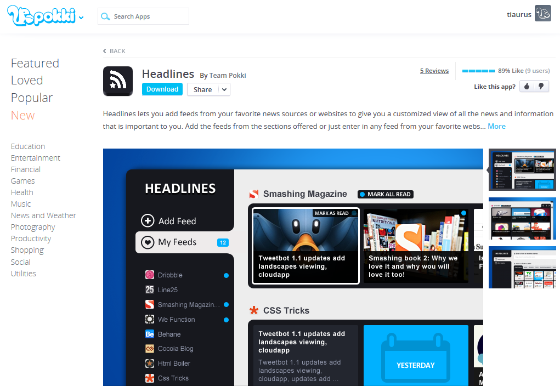Click the Smashing Magazine section heading
This screenshot has height=392, width=560.
pos(305,194)
